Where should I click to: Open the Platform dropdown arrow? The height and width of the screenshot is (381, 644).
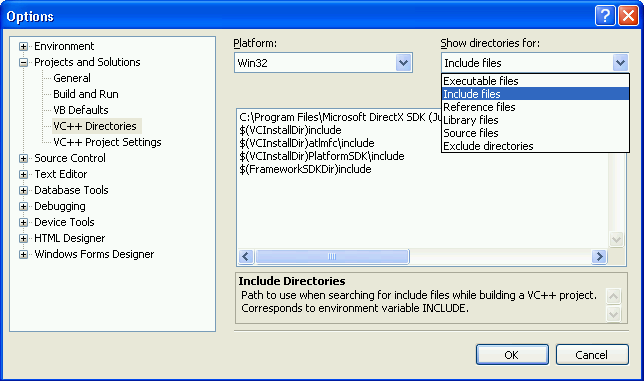click(404, 63)
